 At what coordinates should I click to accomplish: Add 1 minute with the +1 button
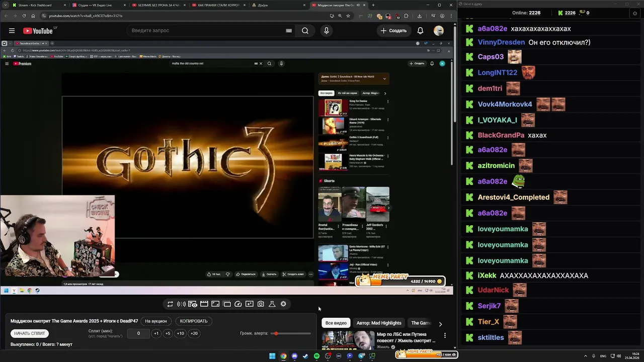[156, 333]
